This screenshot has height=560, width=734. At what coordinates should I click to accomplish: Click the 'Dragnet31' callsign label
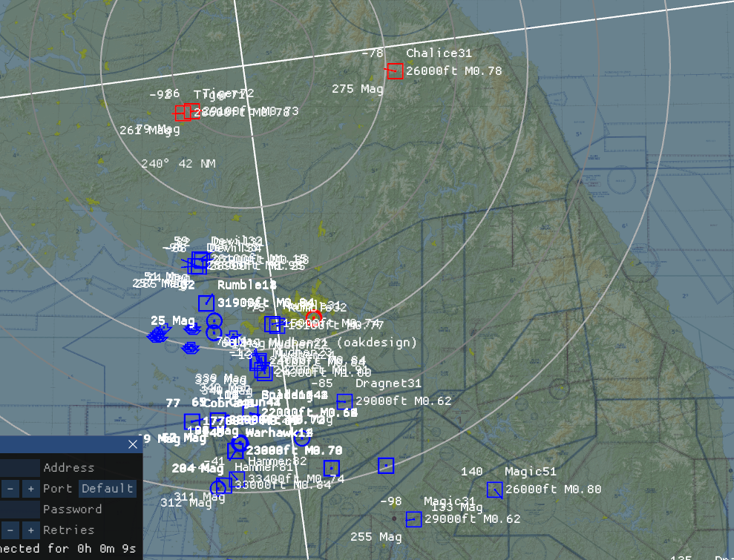coord(389,383)
